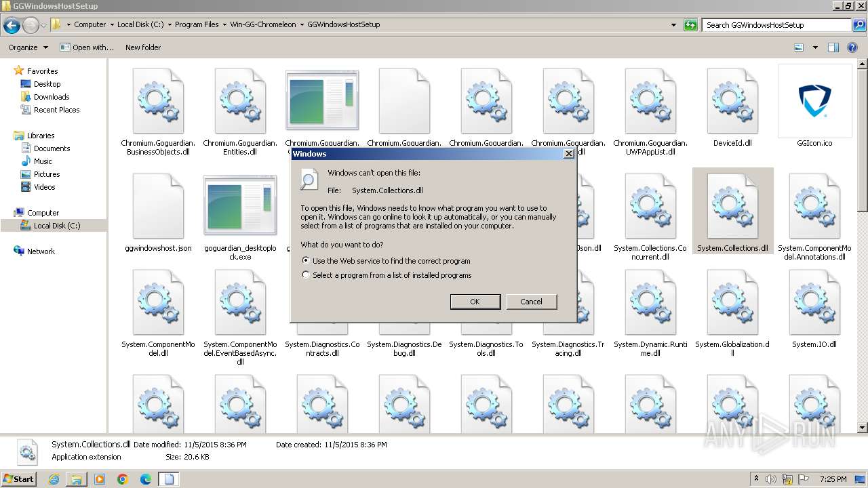Click Cancel in the Windows dialog
The height and width of the screenshot is (488, 868).
click(x=531, y=302)
